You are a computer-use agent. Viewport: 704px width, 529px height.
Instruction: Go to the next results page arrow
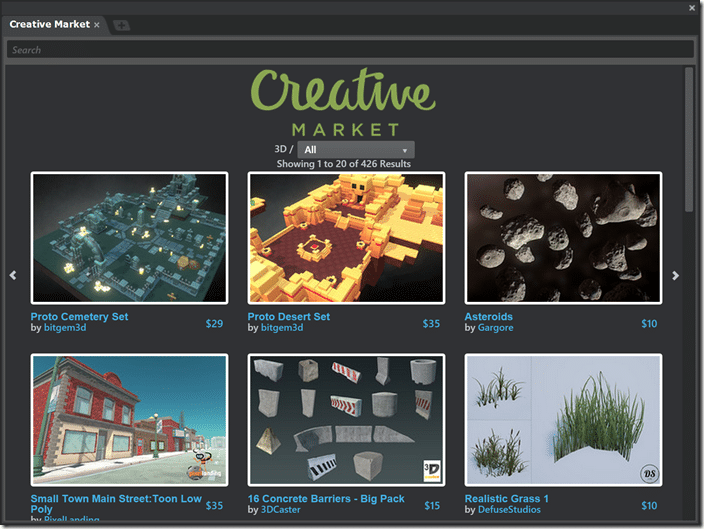tap(675, 275)
